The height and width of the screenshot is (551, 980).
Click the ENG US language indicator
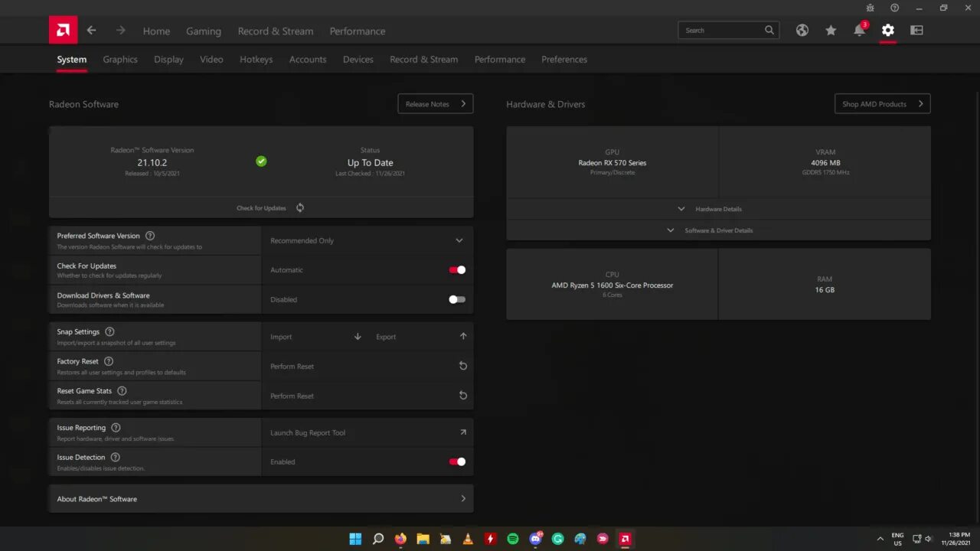pyautogui.click(x=897, y=539)
